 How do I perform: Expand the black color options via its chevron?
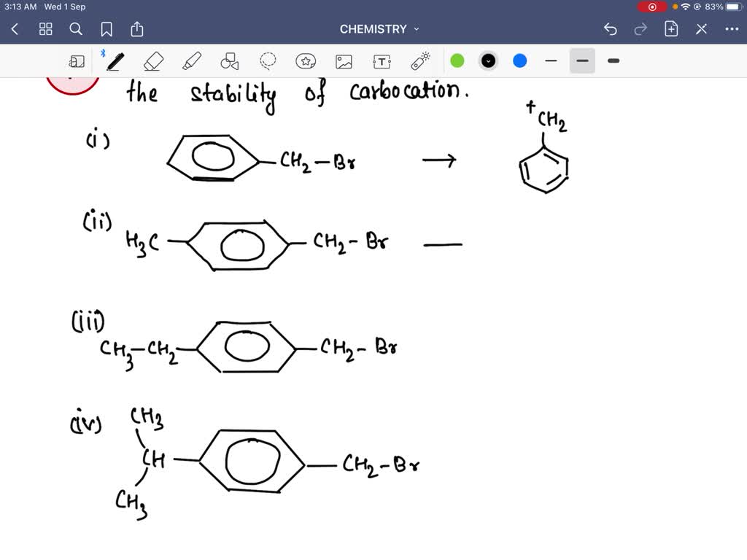488,61
